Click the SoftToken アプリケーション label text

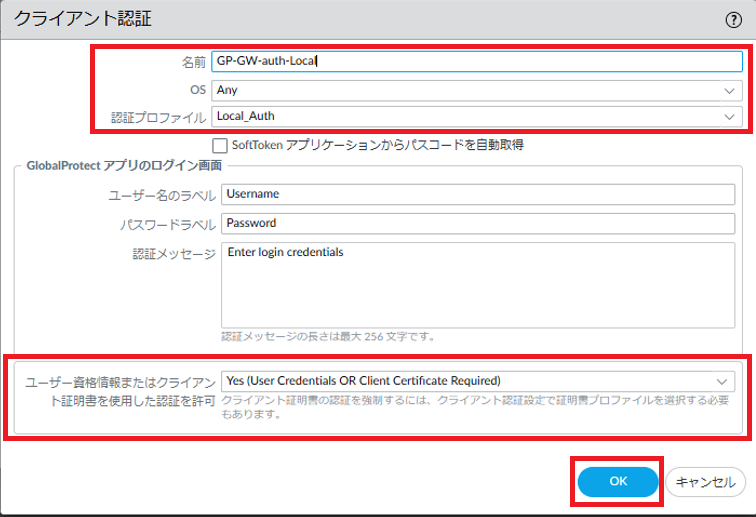point(378,145)
